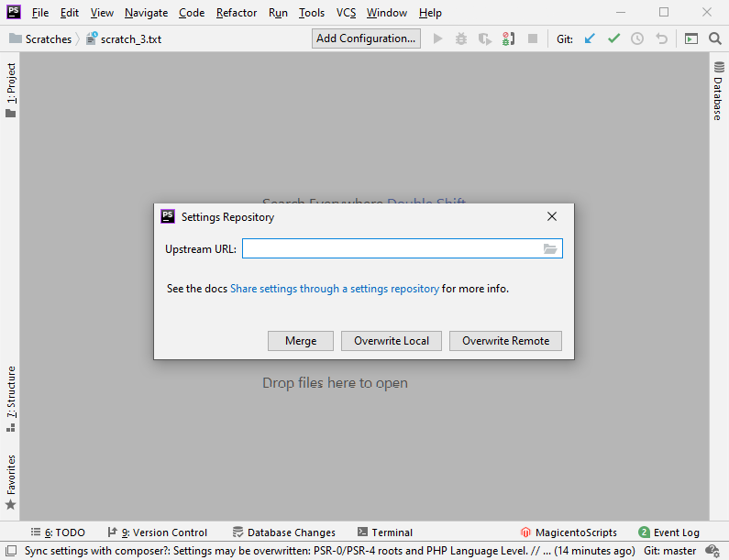Click the folder browse icon in Upstream URL
The image size is (729, 560).
(x=550, y=249)
